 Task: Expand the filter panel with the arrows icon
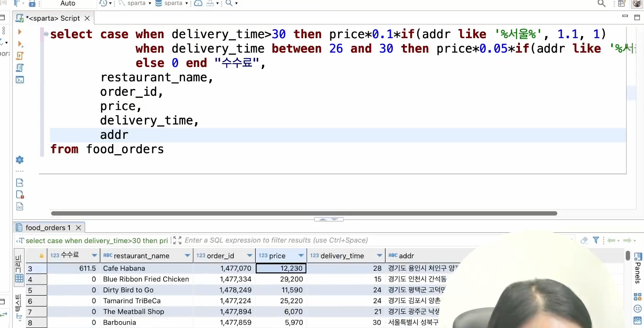click(x=177, y=240)
